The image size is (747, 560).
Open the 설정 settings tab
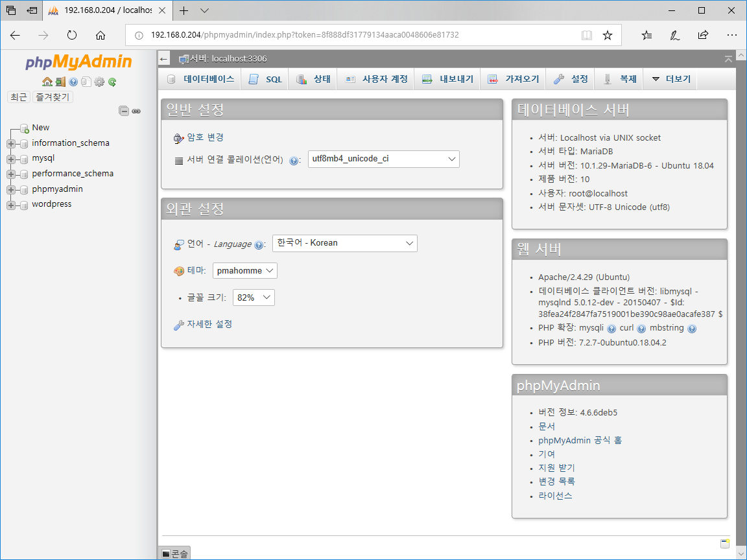pyautogui.click(x=570, y=79)
